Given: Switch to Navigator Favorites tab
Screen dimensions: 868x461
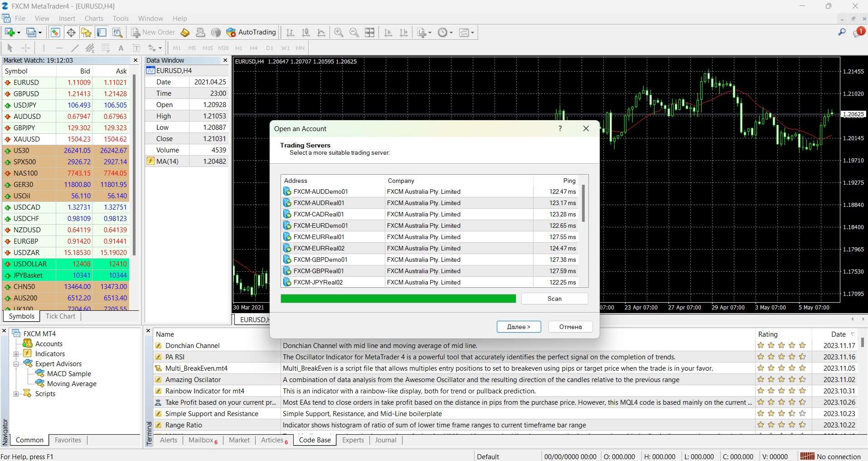Looking at the screenshot, I should [x=68, y=440].
